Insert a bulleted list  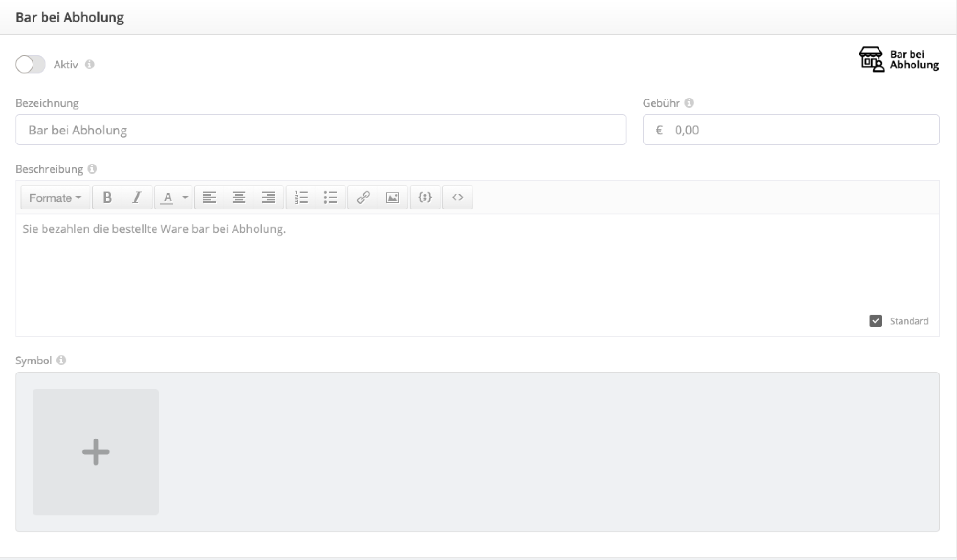pyautogui.click(x=330, y=198)
